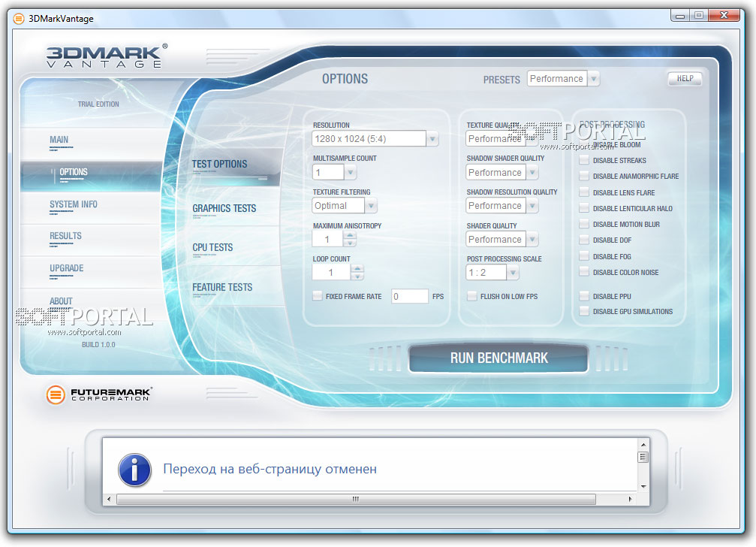This screenshot has width=756, height=547.
Task: Click the Help button
Action: pos(685,78)
